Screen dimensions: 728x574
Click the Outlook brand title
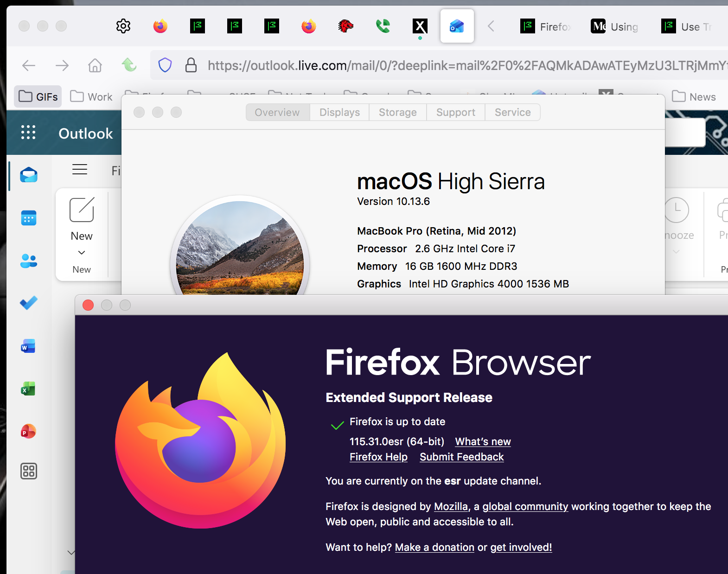click(x=86, y=134)
